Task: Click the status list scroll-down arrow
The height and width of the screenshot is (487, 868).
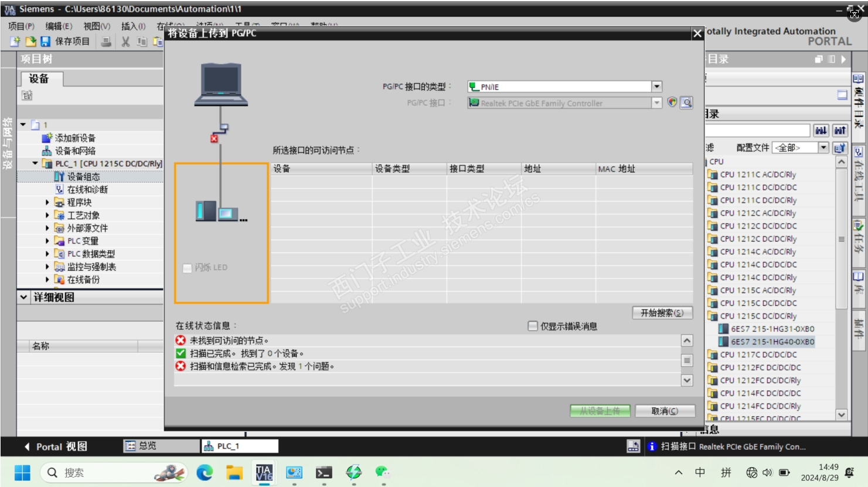Action: tap(687, 380)
